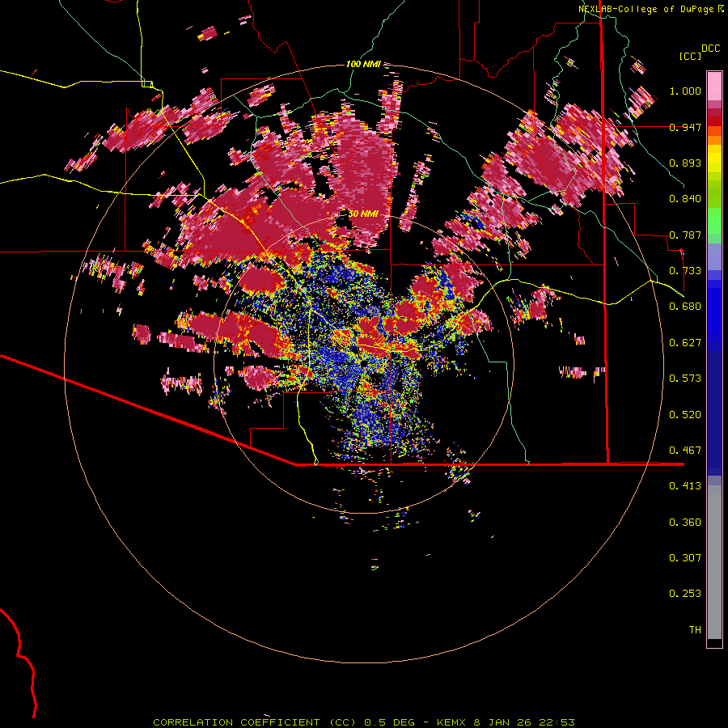Image resolution: width=728 pixels, height=728 pixels.
Task: Click the 0.520 scale value
Action: (685, 415)
